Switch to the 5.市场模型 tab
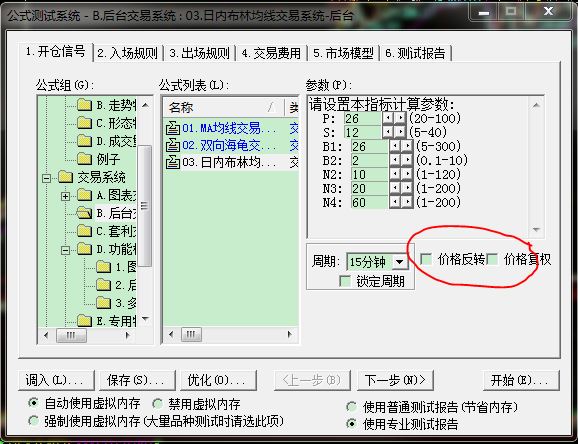The width and height of the screenshot is (578, 444). 343,53
